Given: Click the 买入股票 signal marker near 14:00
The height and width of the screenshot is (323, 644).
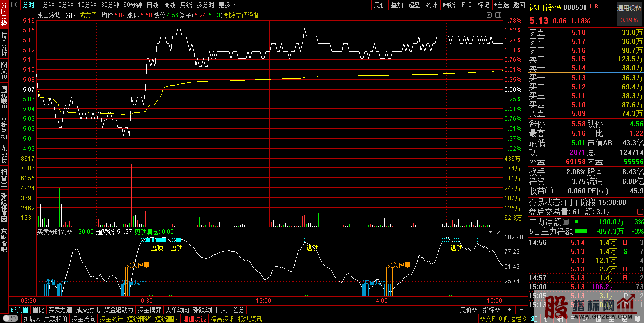Looking at the screenshot, I should click(x=398, y=265).
